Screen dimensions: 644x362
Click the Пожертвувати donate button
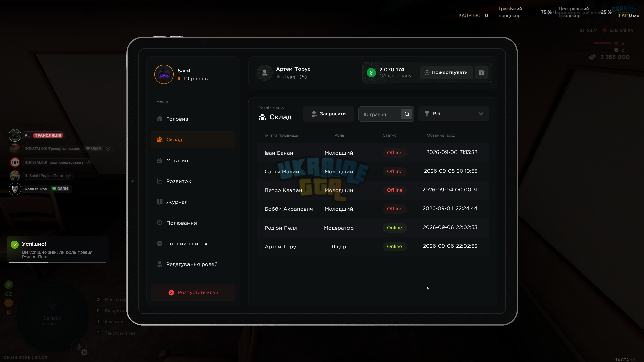tap(446, 73)
